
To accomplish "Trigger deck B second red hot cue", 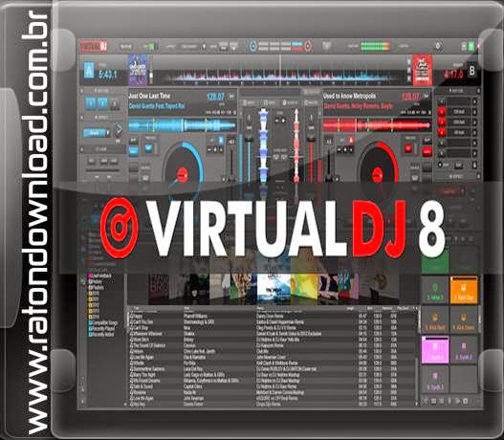I will pos(441,122).
